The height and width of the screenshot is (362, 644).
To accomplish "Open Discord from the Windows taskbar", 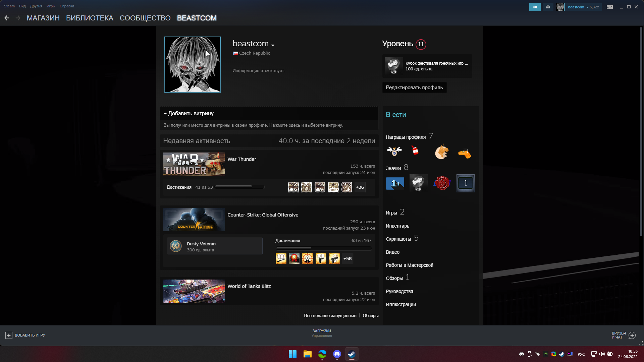I will coord(337,354).
